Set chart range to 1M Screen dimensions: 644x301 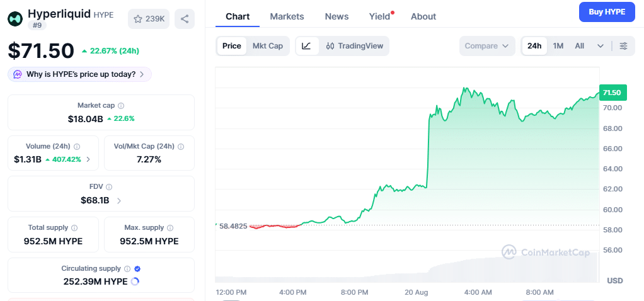[x=558, y=46]
